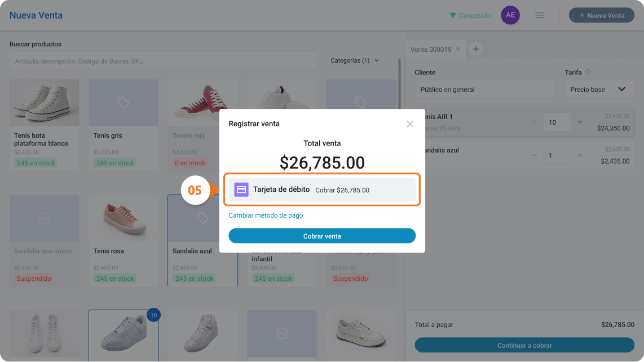Click the green Conectado status icon
The height and width of the screenshot is (362, 644).
[x=452, y=15]
